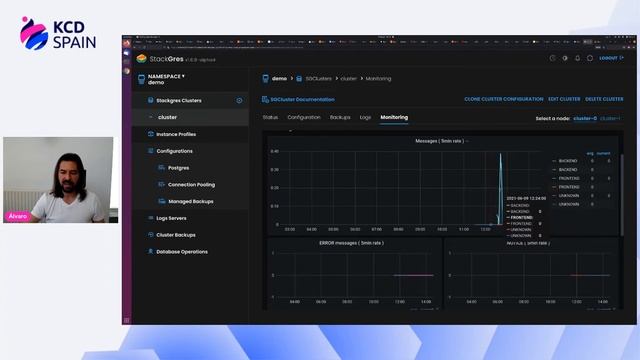Select node cluster-1

pyautogui.click(x=610, y=118)
